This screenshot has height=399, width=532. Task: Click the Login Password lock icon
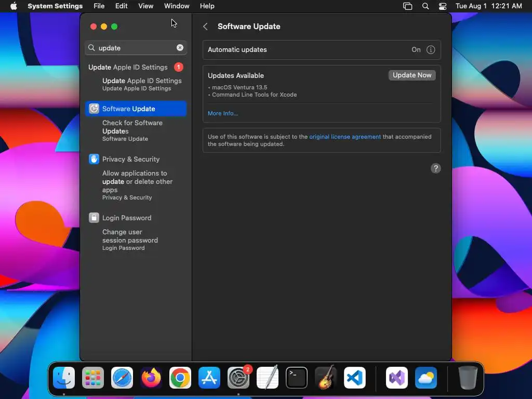pos(94,218)
